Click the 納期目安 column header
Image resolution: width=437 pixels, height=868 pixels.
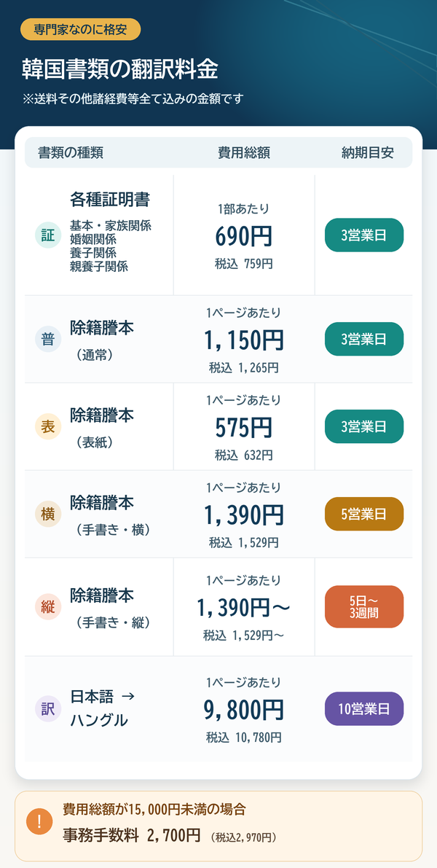click(x=368, y=153)
